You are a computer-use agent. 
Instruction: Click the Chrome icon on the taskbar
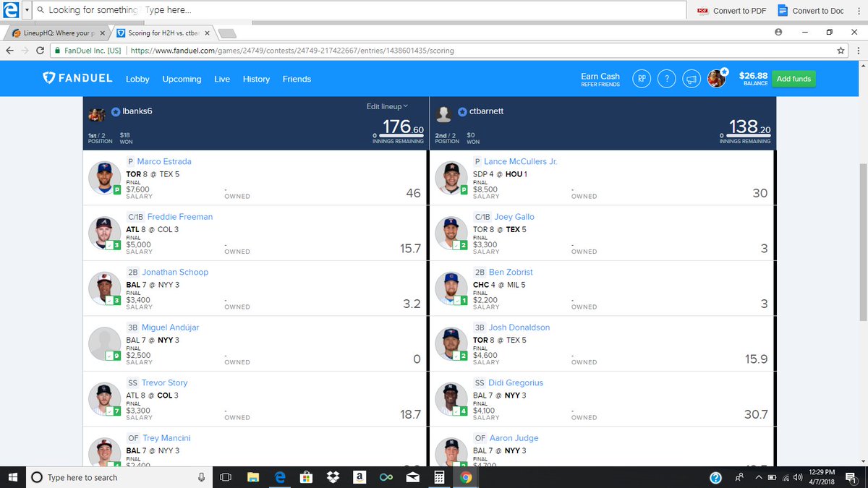465,477
